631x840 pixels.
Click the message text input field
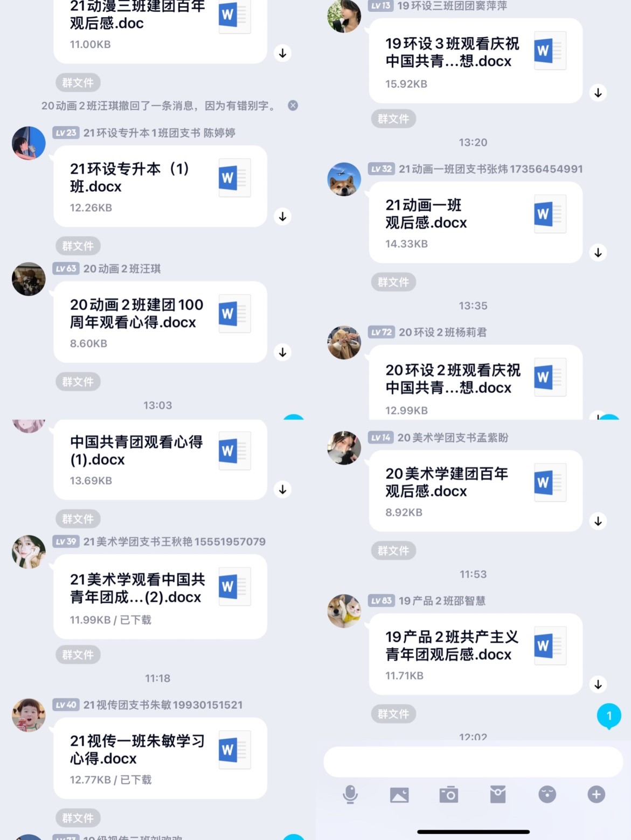(x=473, y=761)
